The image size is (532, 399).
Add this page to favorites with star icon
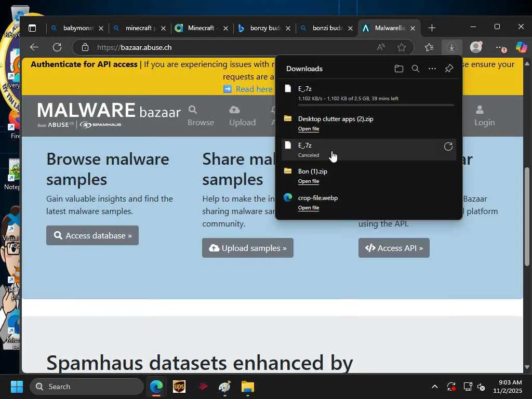click(x=402, y=47)
